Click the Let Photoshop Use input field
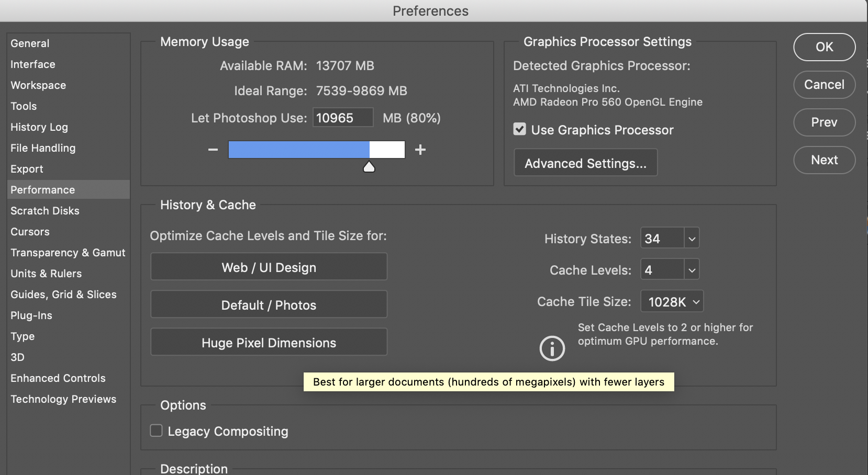This screenshot has width=868, height=475. (x=342, y=118)
